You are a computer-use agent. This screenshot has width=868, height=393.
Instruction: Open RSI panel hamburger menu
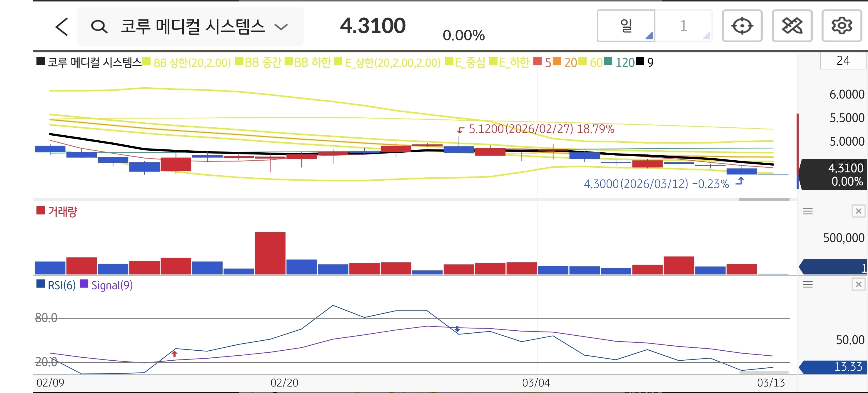pos(807,284)
